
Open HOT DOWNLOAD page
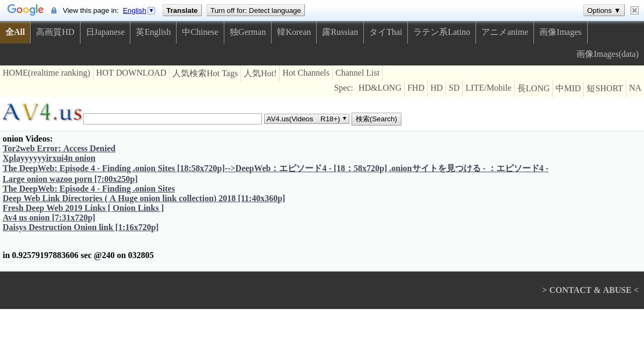tap(131, 73)
